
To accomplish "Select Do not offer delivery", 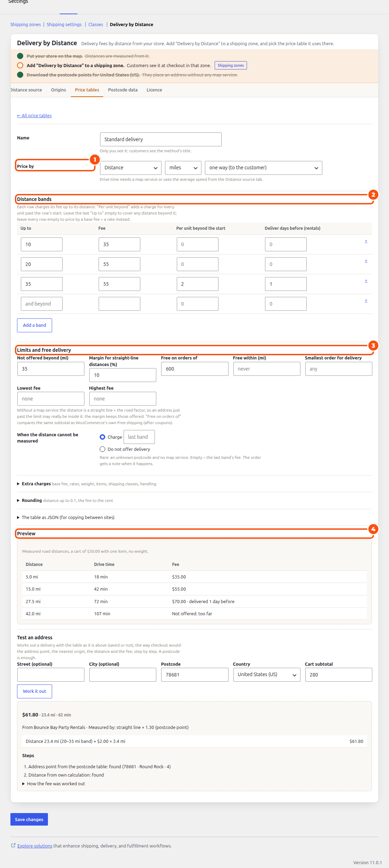I will click(x=102, y=449).
